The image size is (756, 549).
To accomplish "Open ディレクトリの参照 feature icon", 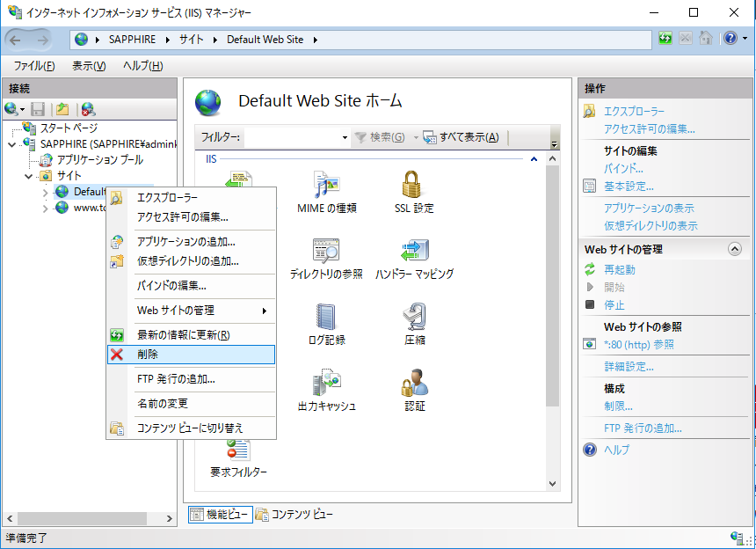I will [x=326, y=259].
